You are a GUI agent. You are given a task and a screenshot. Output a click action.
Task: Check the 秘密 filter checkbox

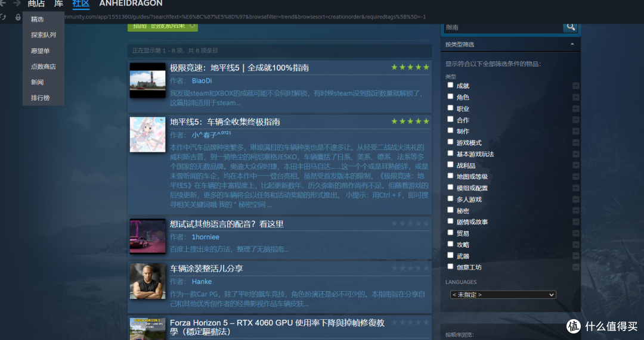[450, 210]
